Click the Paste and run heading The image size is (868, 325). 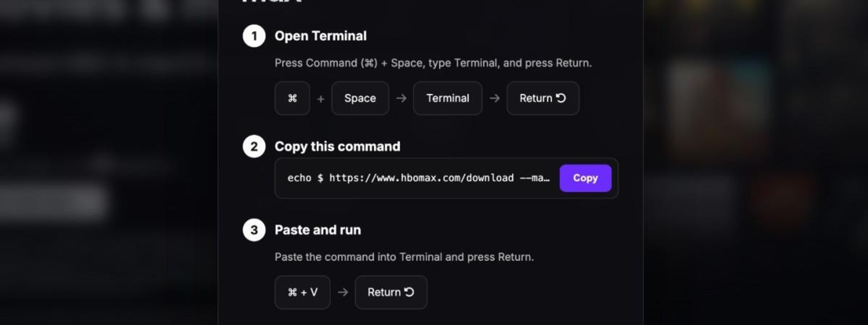[318, 230]
